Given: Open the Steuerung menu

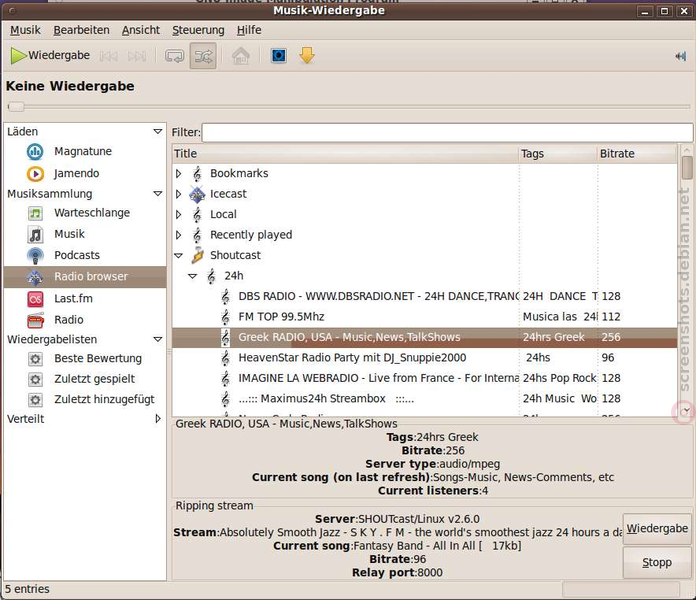Looking at the screenshot, I should pos(198,30).
